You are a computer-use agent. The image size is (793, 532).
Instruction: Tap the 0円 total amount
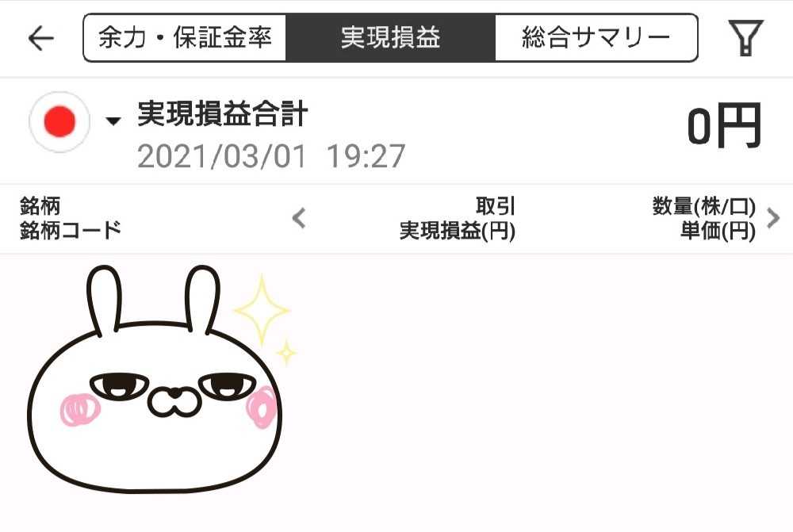click(x=724, y=126)
